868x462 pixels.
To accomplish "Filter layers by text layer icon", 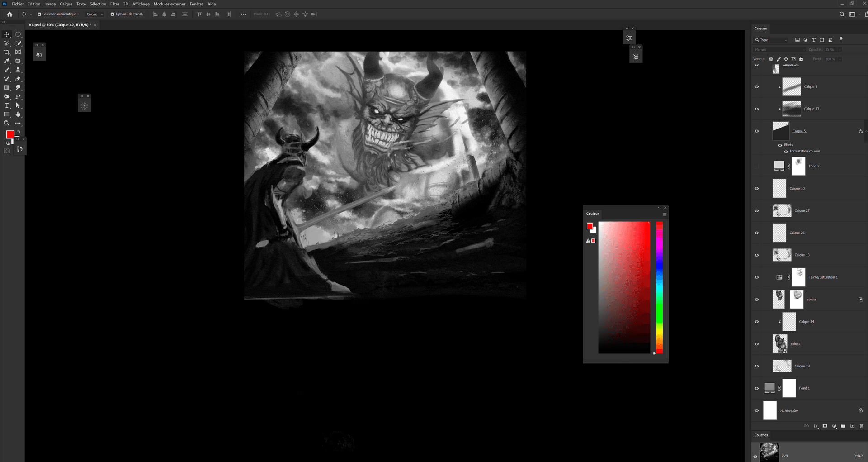I will [x=814, y=40].
